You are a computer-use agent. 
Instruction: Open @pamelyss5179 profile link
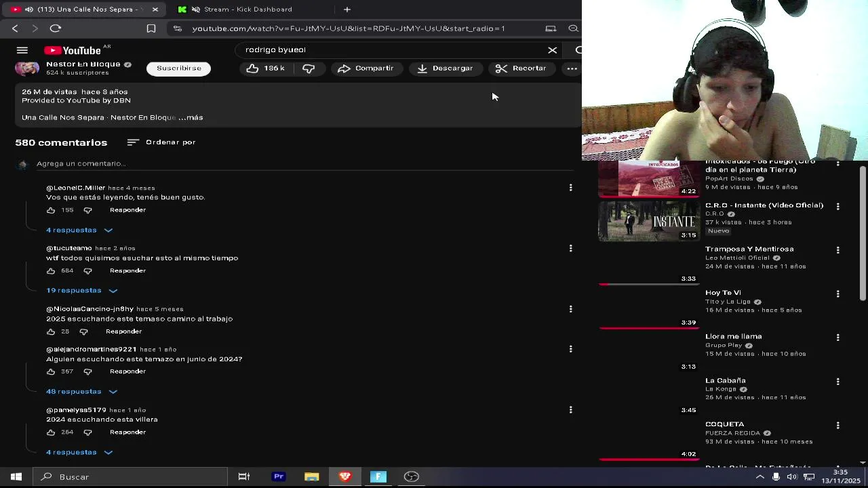click(x=76, y=410)
